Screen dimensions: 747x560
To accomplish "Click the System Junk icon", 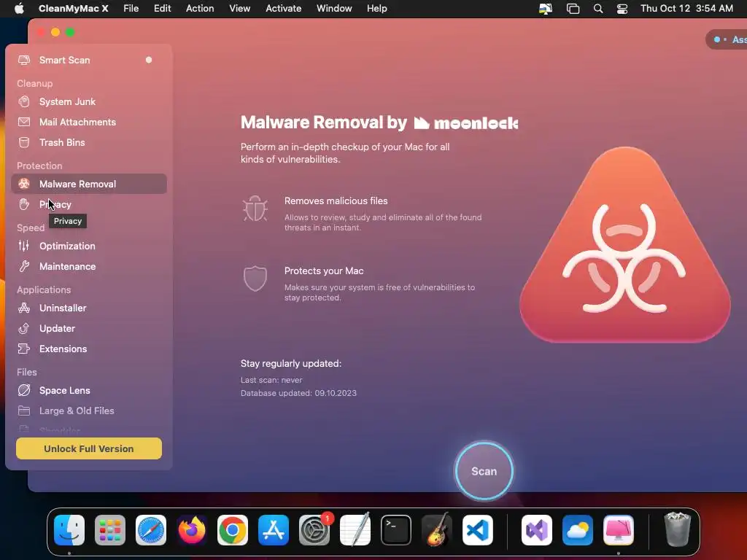I will tap(24, 101).
